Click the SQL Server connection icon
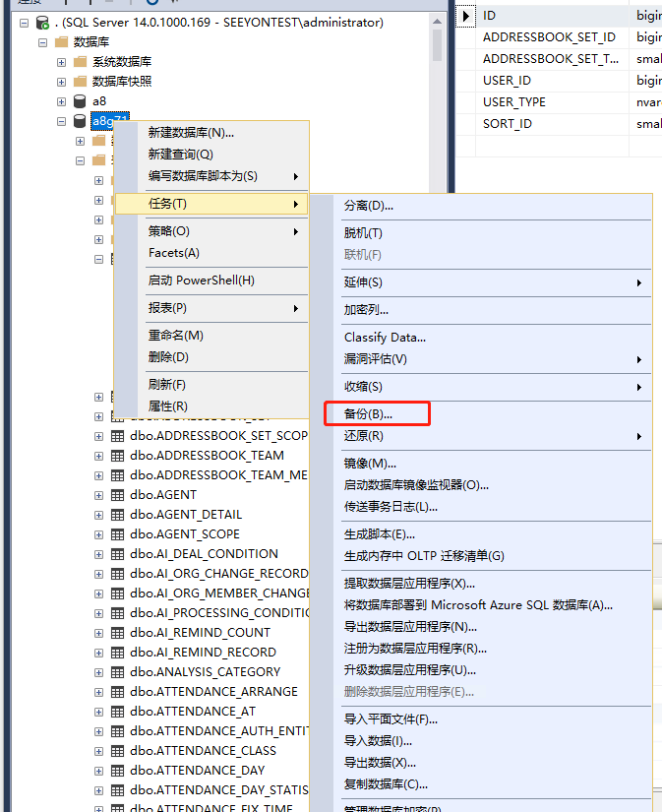 [42, 23]
